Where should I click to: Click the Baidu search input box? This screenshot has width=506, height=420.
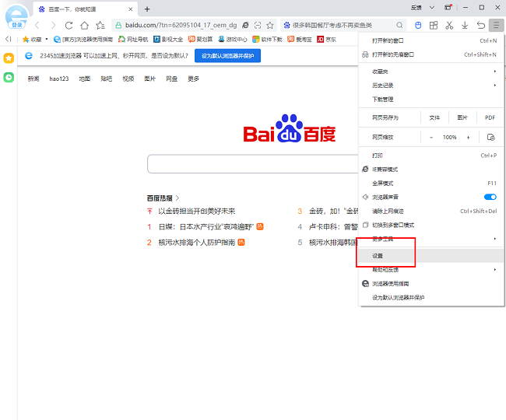click(253, 164)
